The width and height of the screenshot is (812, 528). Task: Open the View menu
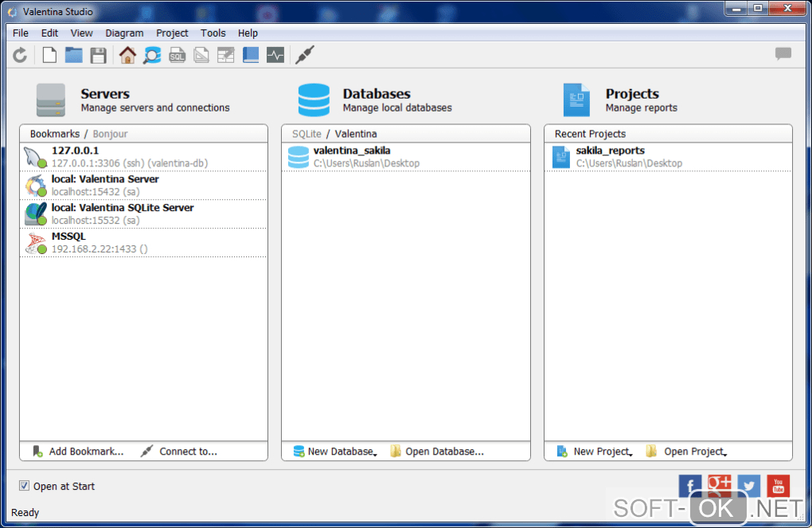coord(82,33)
